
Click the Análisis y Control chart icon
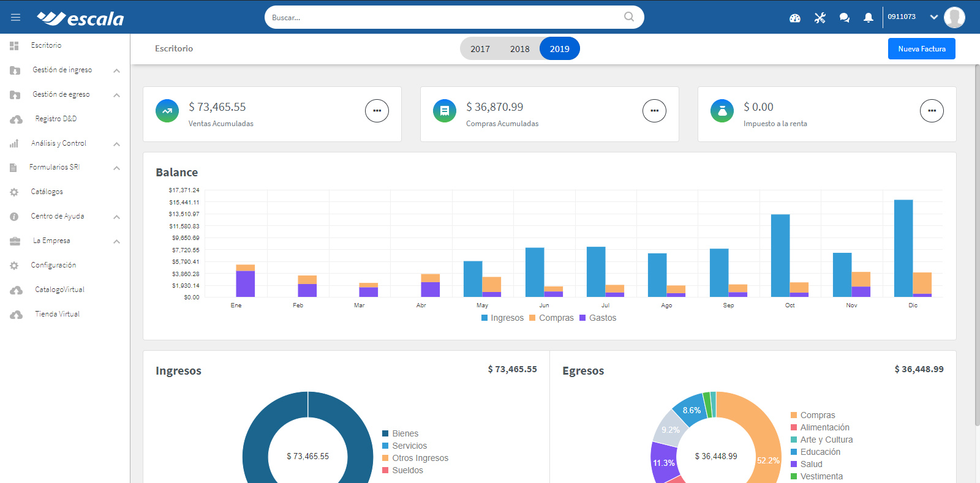[13, 144]
